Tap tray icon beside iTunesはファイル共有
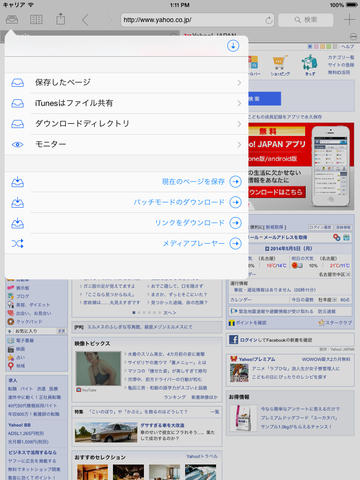The height and width of the screenshot is (480, 360). pos(17,103)
